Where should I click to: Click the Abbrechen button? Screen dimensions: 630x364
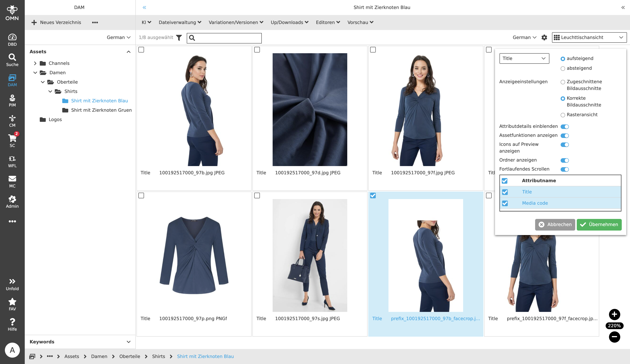coord(555,225)
